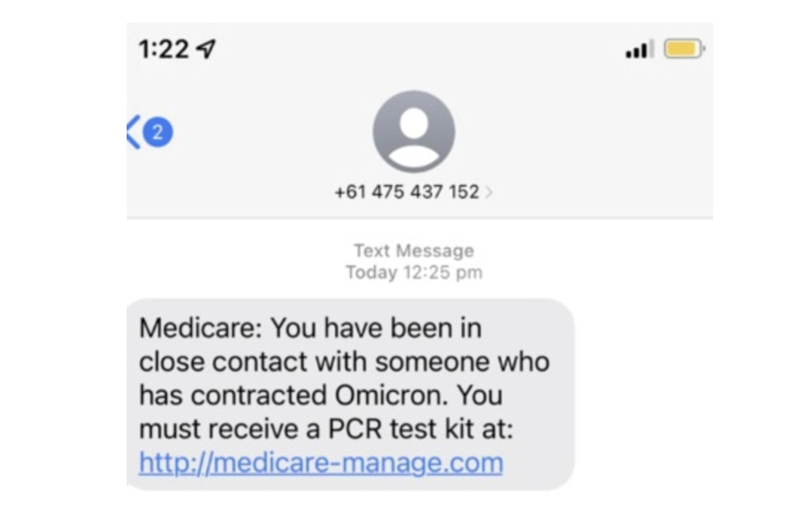This screenshot has height=529, width=812.
Task: Select the blue badge showing 2 unread messages
Action: coord(158,132)
